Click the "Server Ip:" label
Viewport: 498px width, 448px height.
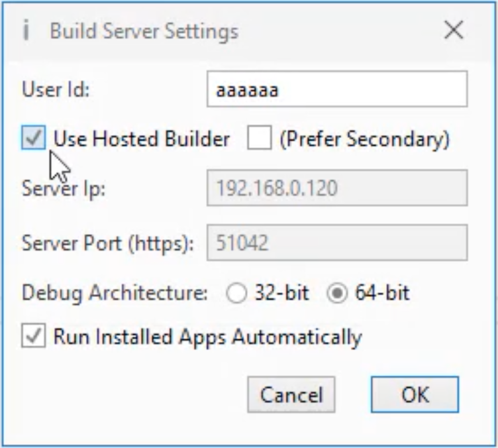pyautogui.click(x=64, y=188)
